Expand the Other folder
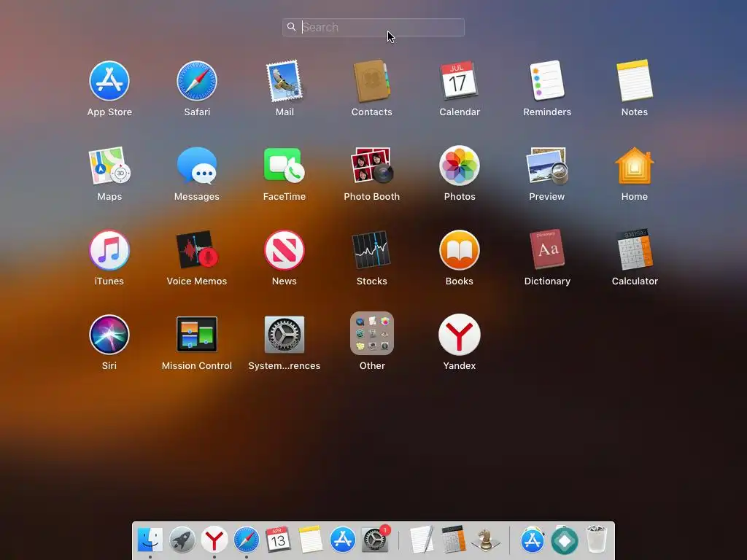This screenshot has height=560, width=747. [x=371, y=334]
